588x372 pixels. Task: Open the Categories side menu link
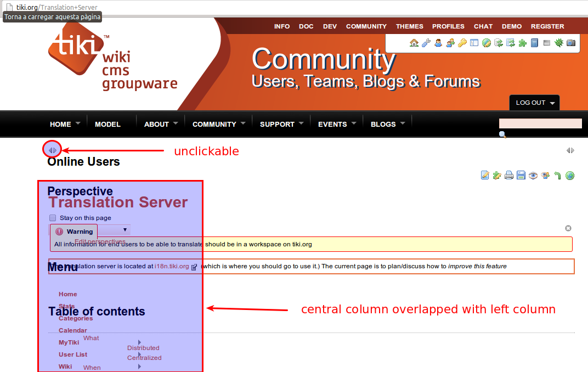[76, 318]
